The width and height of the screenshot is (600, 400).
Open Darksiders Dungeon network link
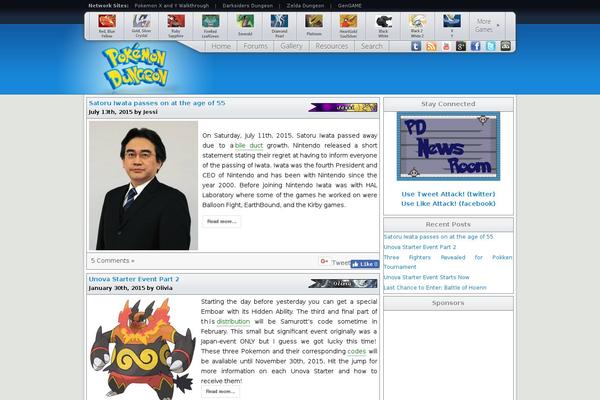(x=248, y=6)
